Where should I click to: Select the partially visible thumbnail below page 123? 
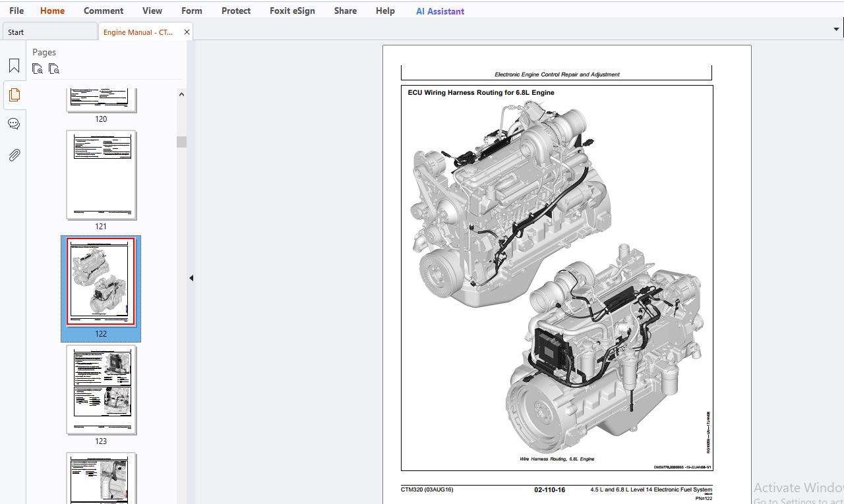coord(101,478)
